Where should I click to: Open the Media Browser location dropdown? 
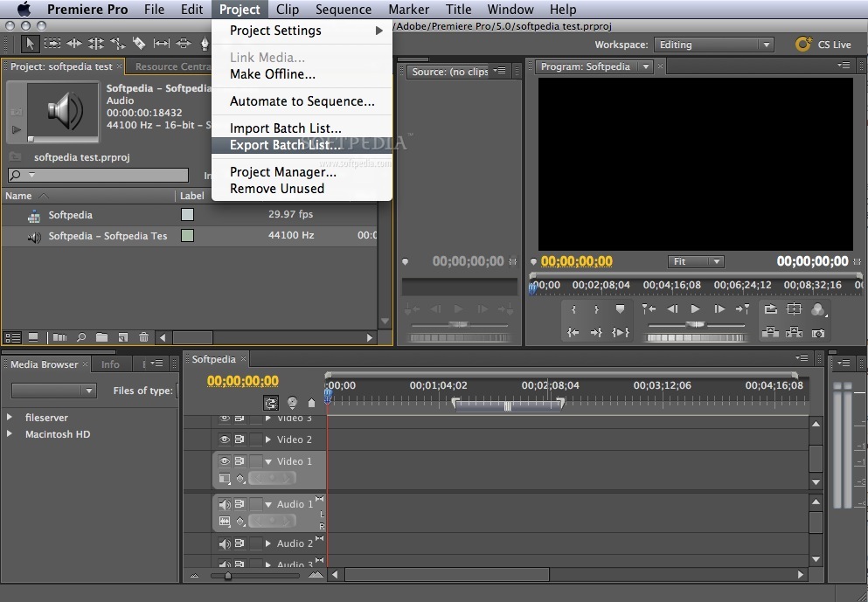tap(53, 390)
